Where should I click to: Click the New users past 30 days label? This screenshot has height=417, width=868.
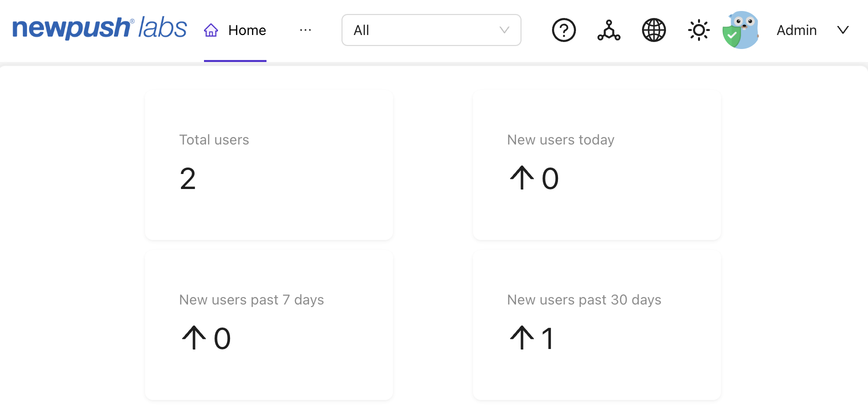pyautogui.click(x=584, y=300)
